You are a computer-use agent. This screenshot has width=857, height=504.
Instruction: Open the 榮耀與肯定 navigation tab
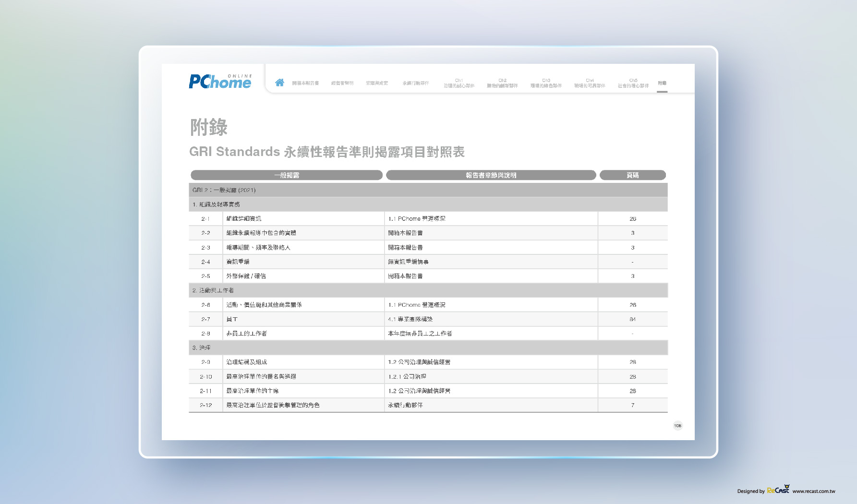[377, 83]
